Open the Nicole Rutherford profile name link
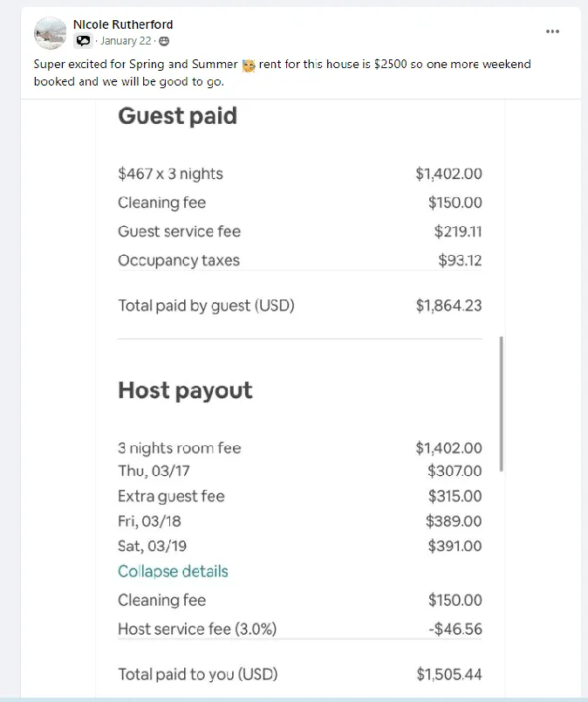The height and width of the screenshot is (702, 588). pyautogui.click(x=122, y=24)
